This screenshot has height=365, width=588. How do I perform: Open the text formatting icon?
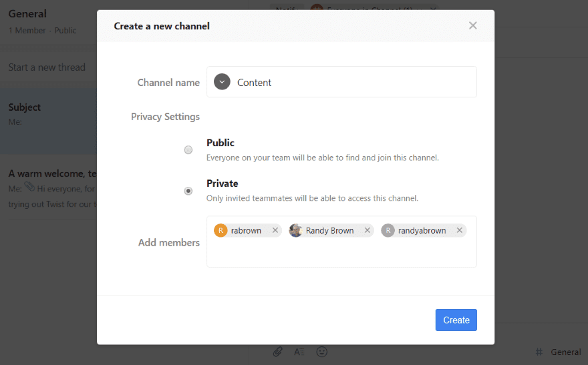(299, 351)
